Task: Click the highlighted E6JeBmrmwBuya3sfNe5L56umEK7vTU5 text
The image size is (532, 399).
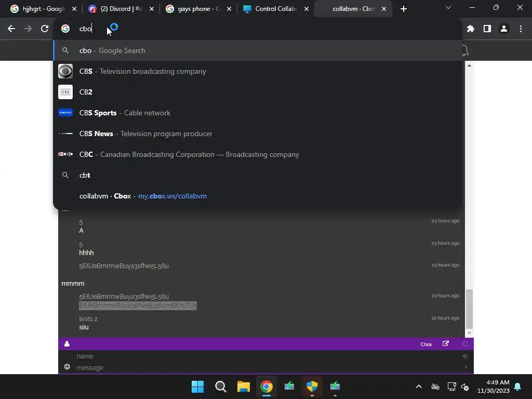Action: pos(138,305)
